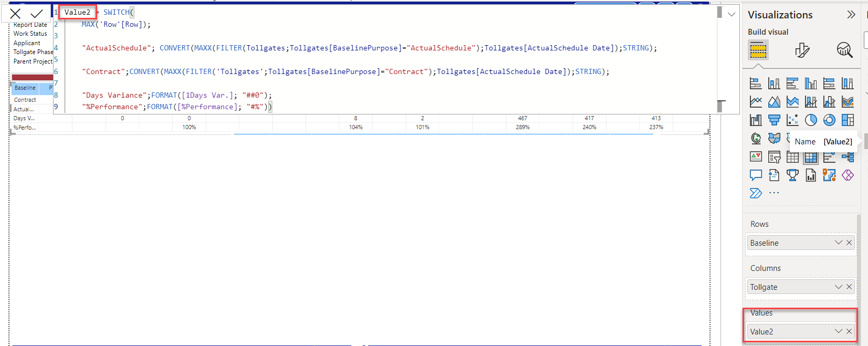This screenshot has height=346, width=868.
Task: Add a Filled map visual
Action: [774, 139]
